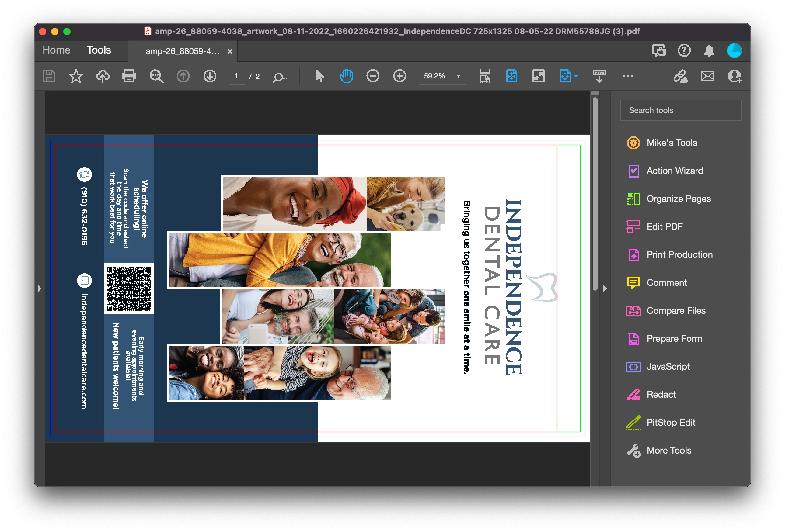
Task: Click the vertical document scrollbar
Action: pos(595,194)
